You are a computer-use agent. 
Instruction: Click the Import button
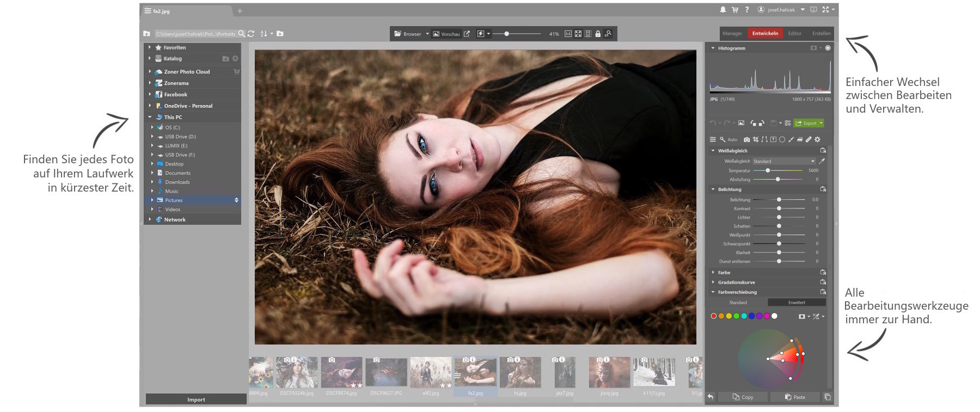pyautogui.click(x=196, y=399)
